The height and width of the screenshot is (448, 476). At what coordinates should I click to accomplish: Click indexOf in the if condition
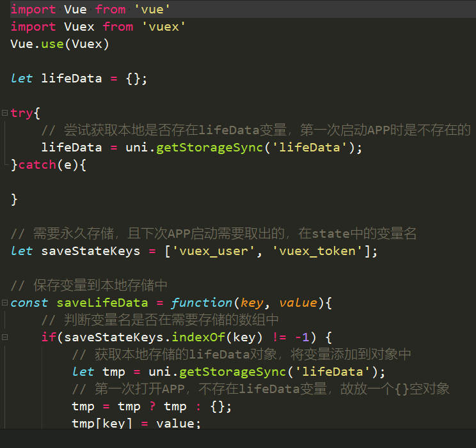pyautogui.click(x=198, y=337)
